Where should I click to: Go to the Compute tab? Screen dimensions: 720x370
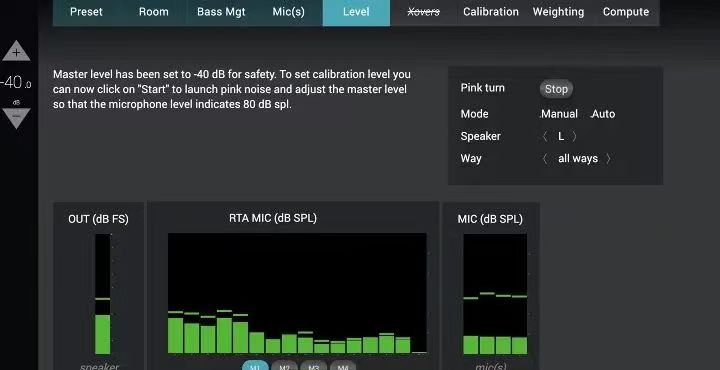625,12
